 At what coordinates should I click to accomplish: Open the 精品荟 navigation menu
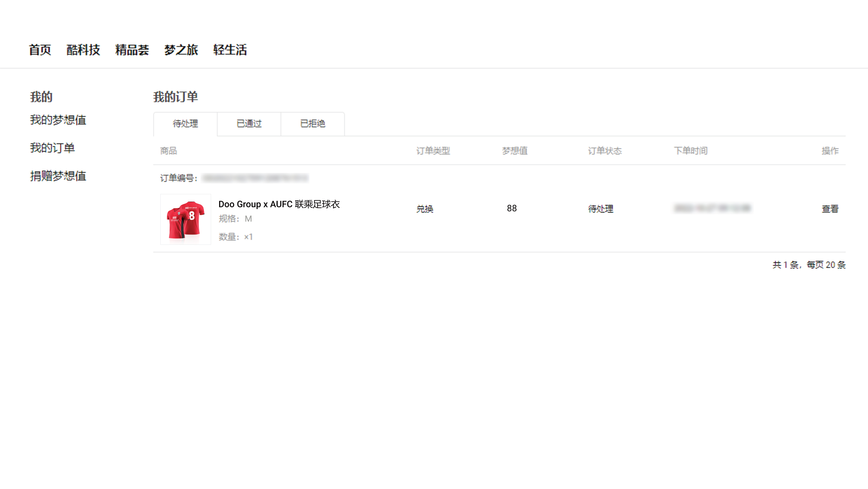132,50
